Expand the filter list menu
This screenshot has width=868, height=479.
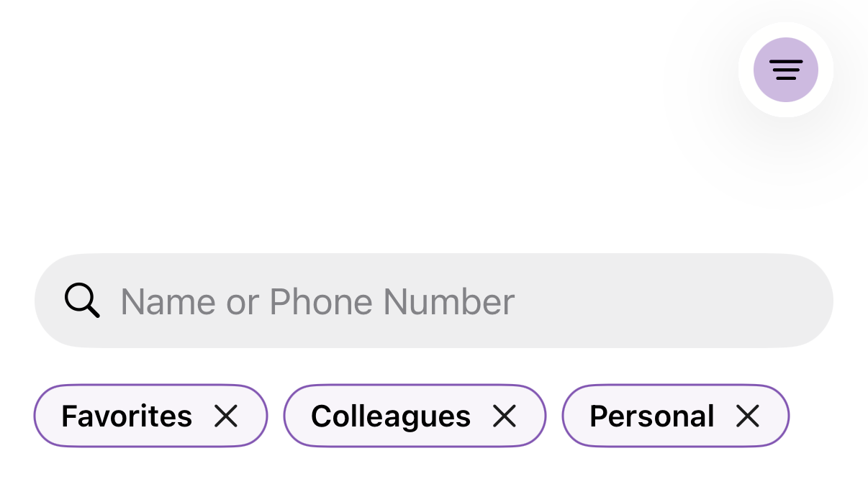785,70
